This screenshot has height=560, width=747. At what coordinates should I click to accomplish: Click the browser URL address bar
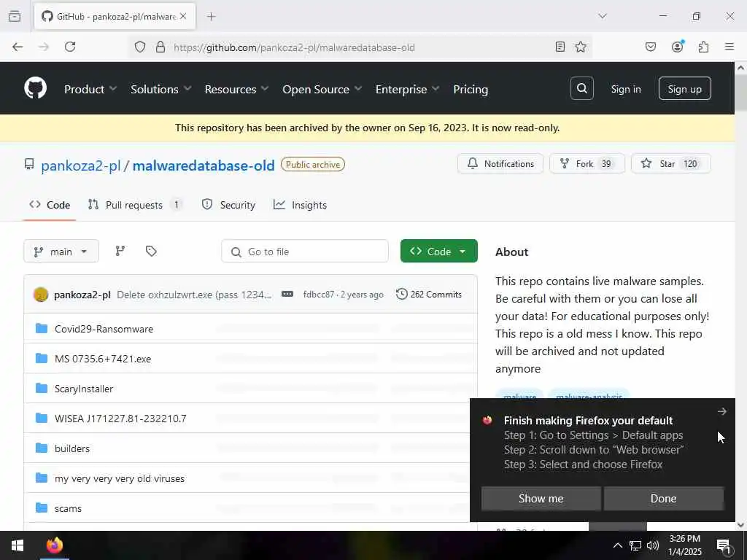point(360,47)
